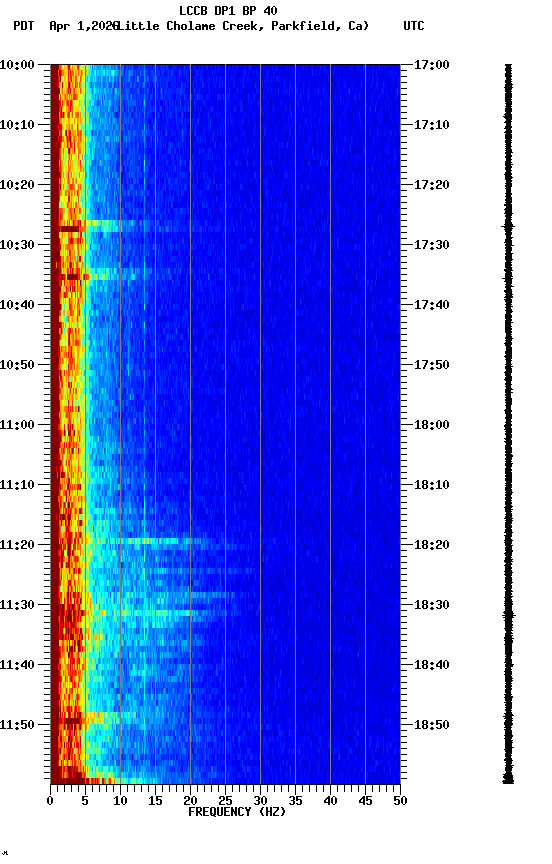Click the '5' frequency axis tick label
The width and height of the screenshot is (552, 864).
click(x=85, y=801)
